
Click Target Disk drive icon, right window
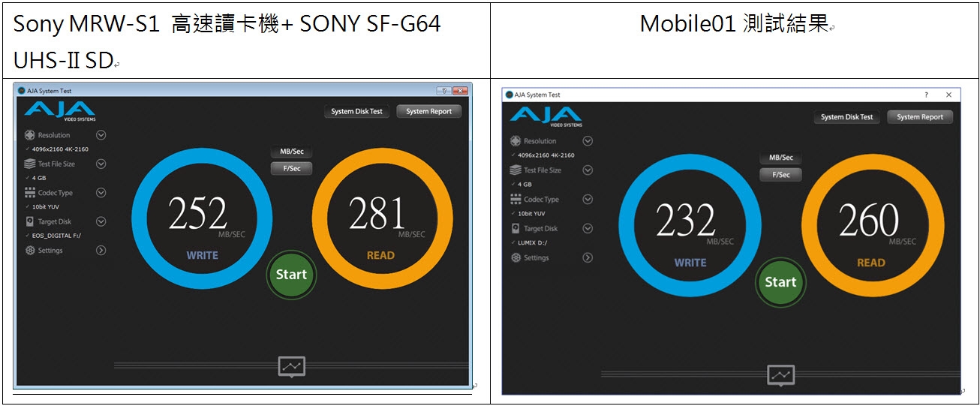[x=516, y=228]
